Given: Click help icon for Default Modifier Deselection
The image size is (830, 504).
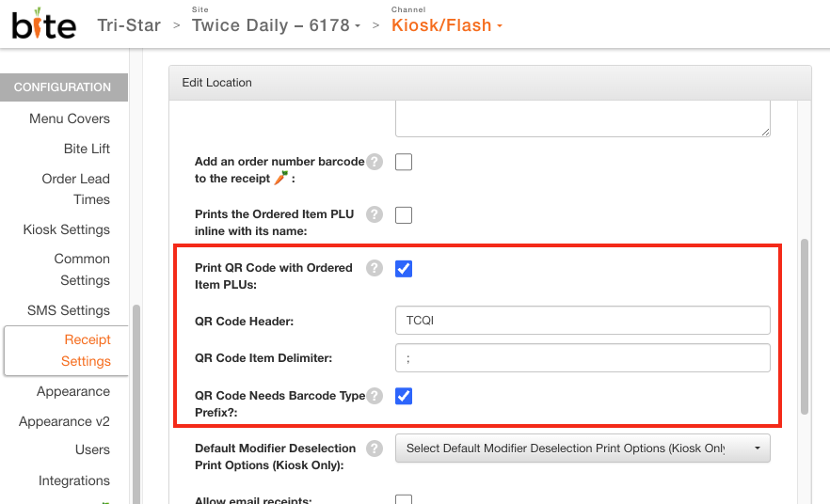Looking at the screenshot, I should click(375, 449).
